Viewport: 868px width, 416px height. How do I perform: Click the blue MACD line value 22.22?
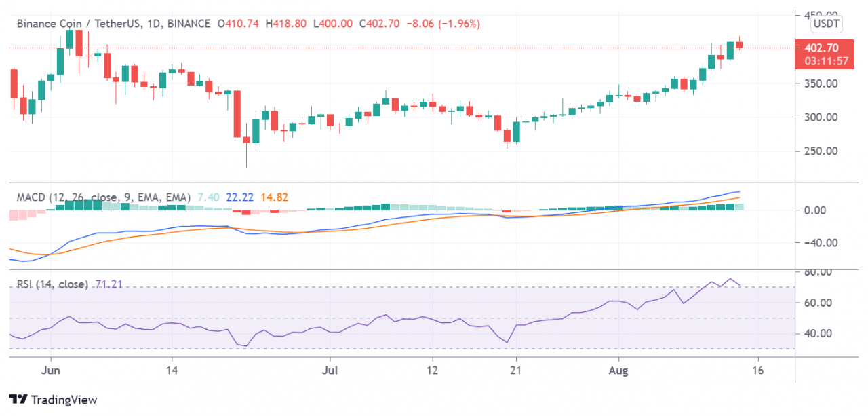click(x=241, y=197)
